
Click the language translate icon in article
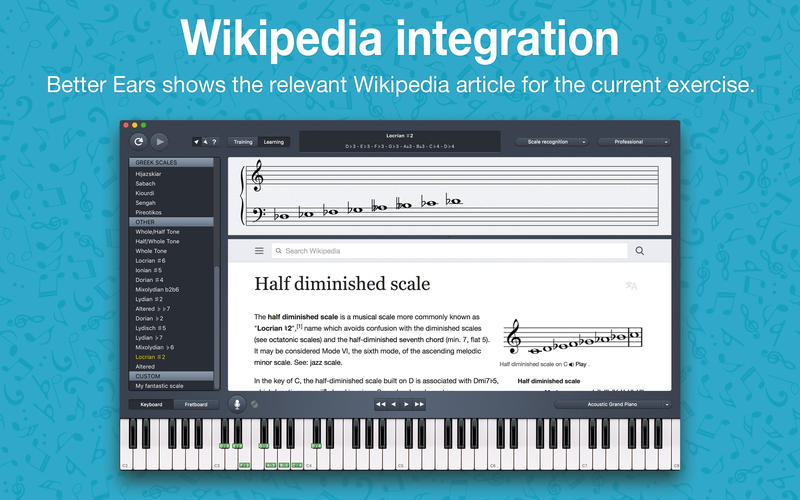coord(631,286)
